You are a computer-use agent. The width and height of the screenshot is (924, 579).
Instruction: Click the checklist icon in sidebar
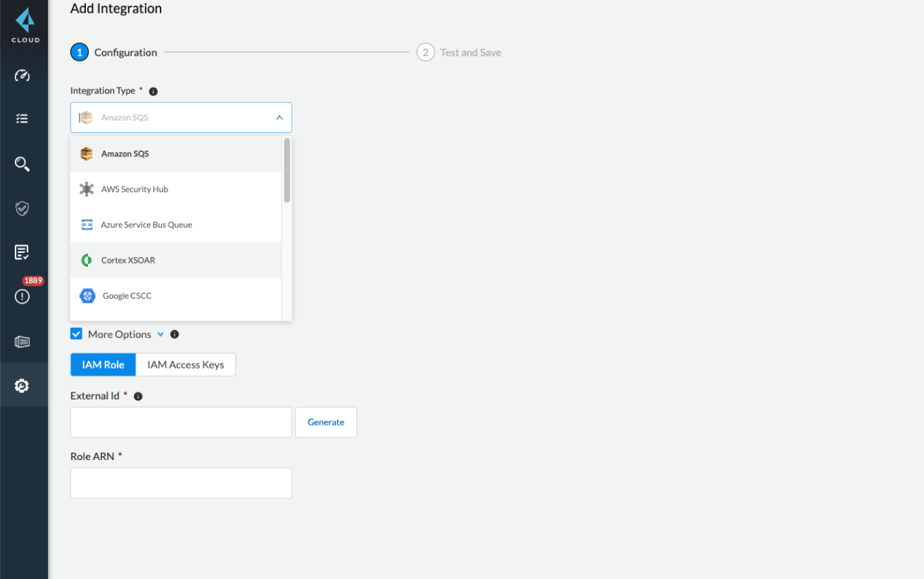22,119
